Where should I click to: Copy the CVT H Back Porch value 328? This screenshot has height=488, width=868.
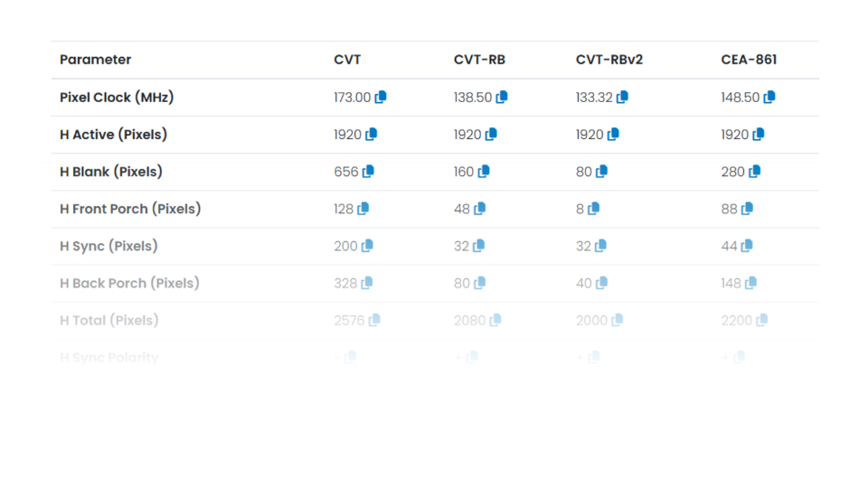click(366, 283)
